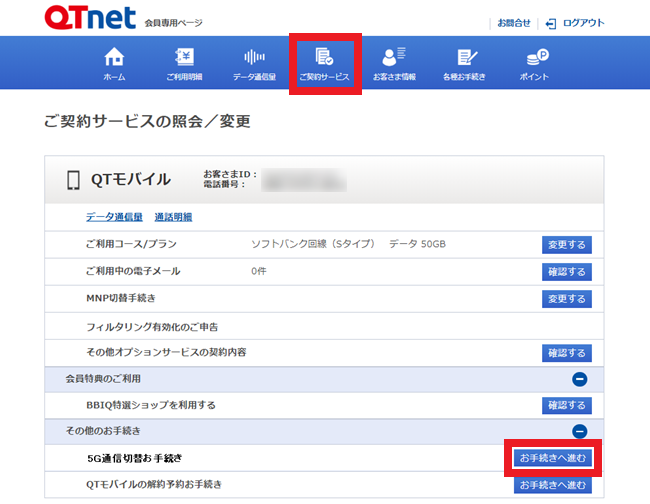Open the データ通信量 data usage icon
Screen dimensions: 650x504
[x=254, y=64]
